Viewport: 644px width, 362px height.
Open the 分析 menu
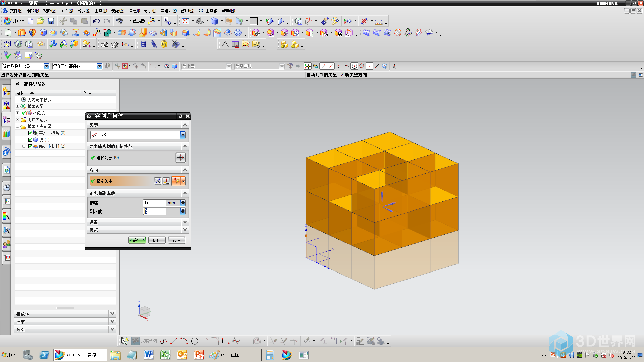[x=150, y=11]
